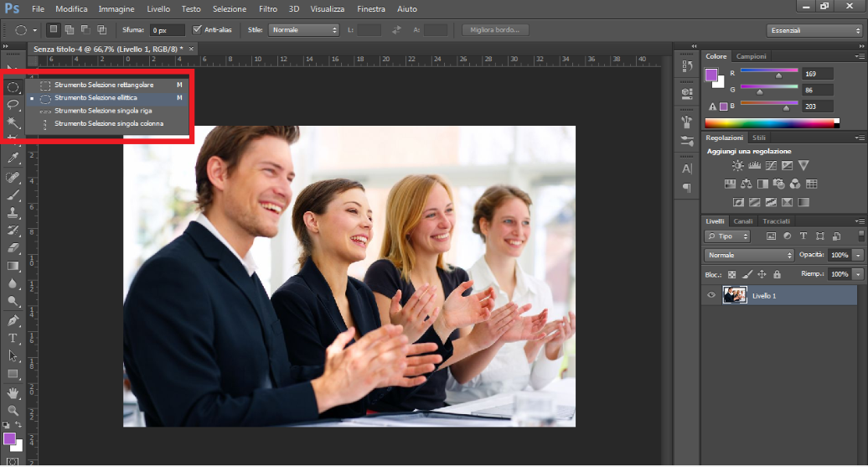Toggle lock all padlock icon
This screenshot has height=467, width=868.
(x=777, y=274)
